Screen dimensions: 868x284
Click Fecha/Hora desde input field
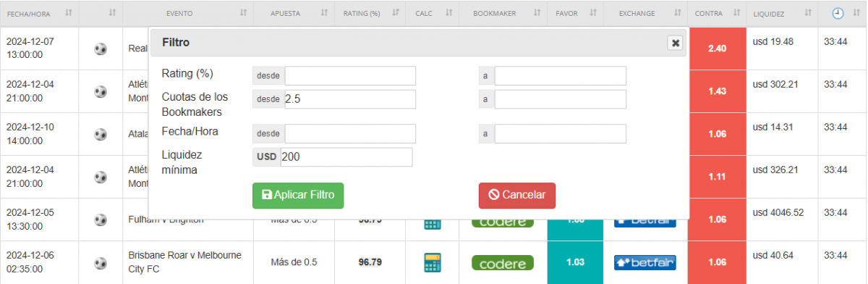pos(350,134)
